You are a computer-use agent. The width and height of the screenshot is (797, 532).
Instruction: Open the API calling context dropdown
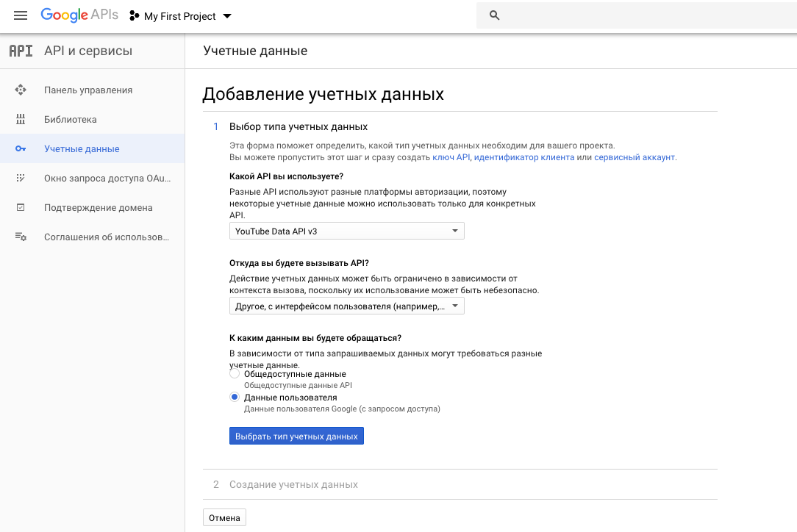pyautogui.click(x=346, y=305)
